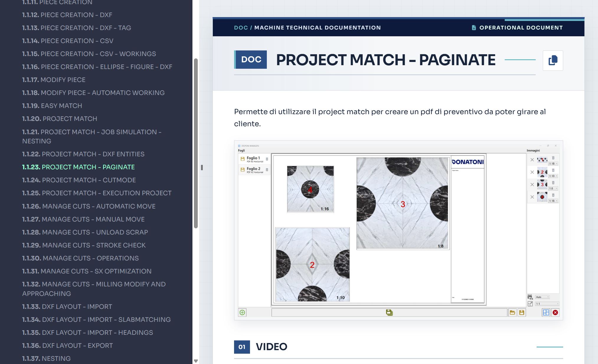Navigate to 1.1.37 Nesting

tap(47, 358)
